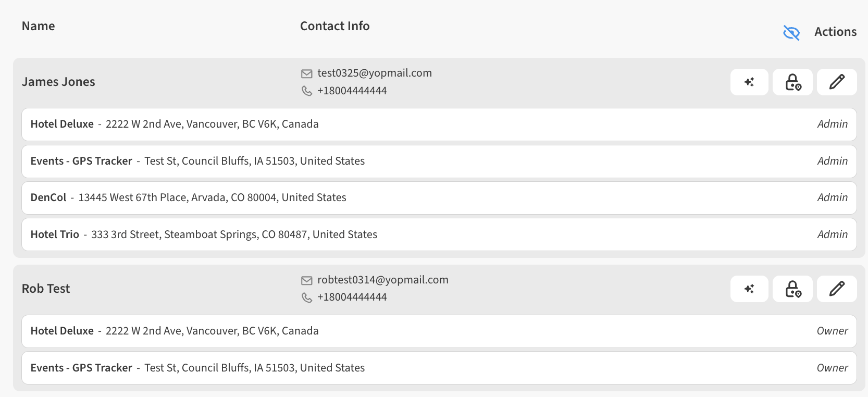This screenshot has height=397, width=868.
Task: Select Rob Test's Hotel Deluxe Owner row
Action: [439, 331]
